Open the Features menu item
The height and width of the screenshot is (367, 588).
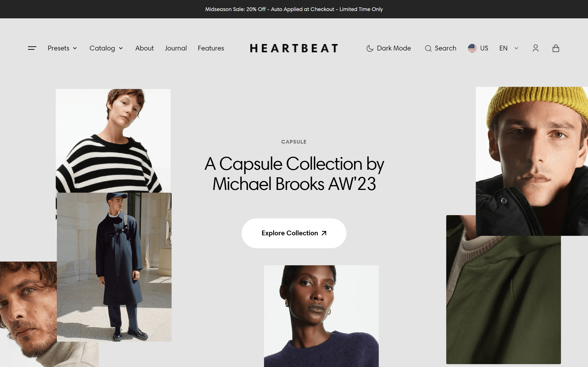click(x=211, y=48)
